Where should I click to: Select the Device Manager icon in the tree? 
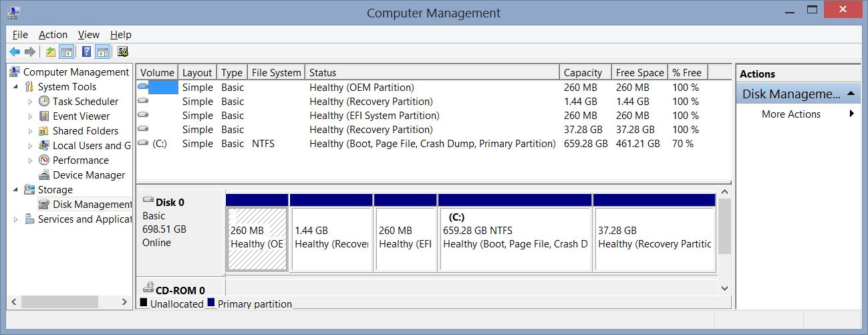tap(44, 175)
